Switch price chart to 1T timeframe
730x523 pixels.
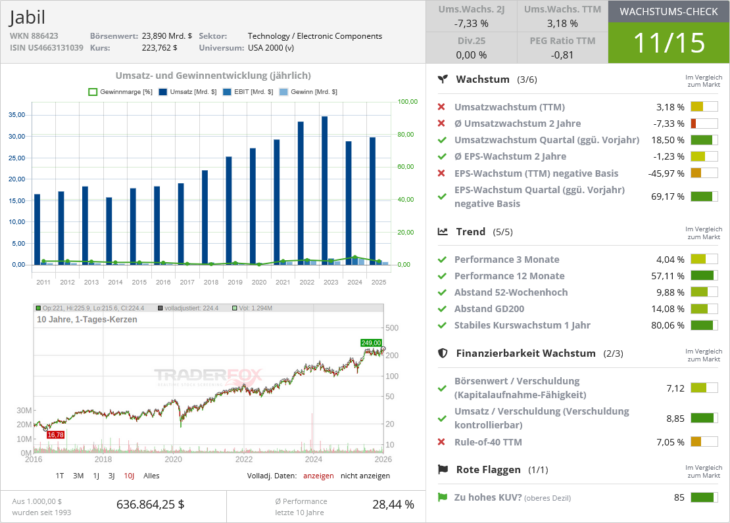pyautogui.click(x=60, y=475)
